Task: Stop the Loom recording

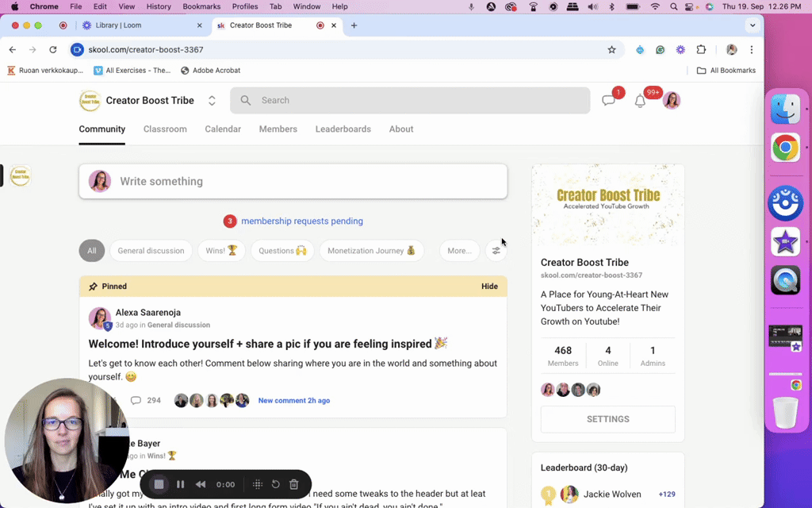Action: 159,484
